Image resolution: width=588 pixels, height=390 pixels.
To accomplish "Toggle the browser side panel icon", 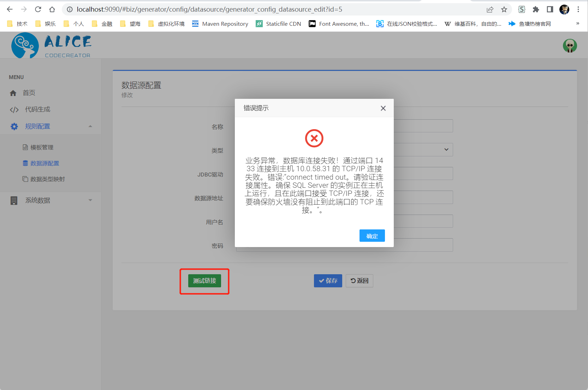I will (x=550, y=10).
